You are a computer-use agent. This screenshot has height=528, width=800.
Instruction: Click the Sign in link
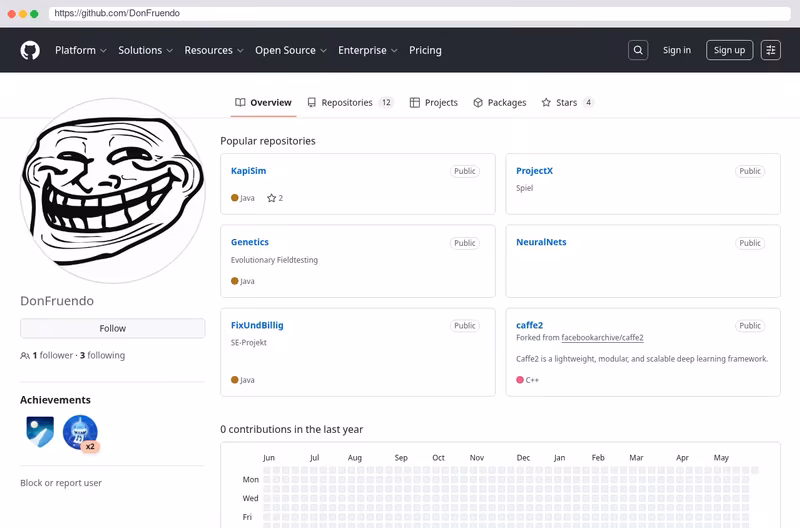[x=677, y=50]
